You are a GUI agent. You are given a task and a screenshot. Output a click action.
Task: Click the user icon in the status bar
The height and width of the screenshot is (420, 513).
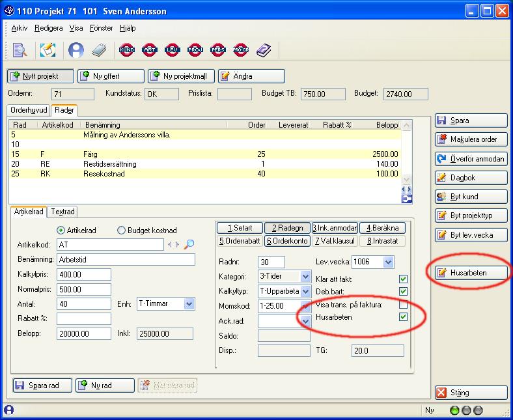8,410
